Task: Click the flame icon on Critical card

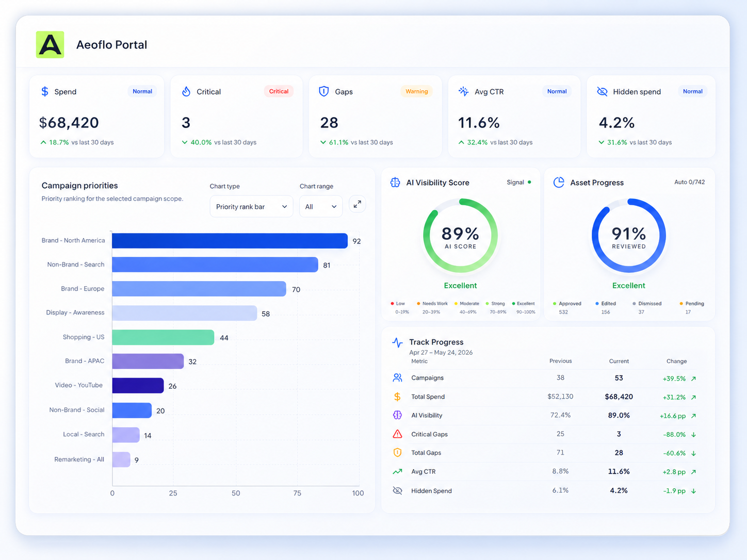Action: [x=186, y=91]
